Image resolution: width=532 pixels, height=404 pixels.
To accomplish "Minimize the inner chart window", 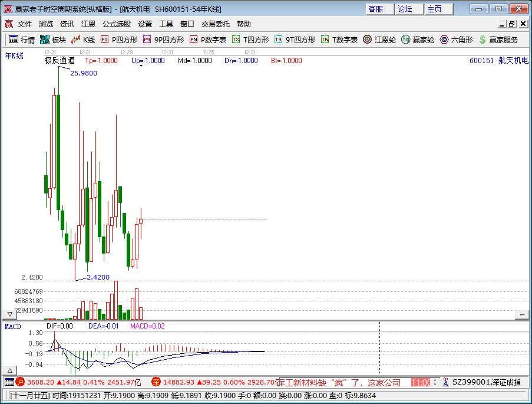I will point(502,24).
